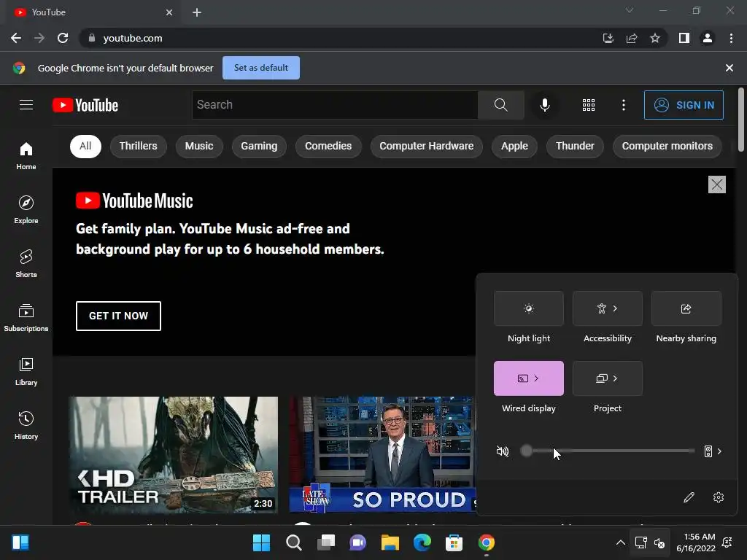Click GET IT NOW on YouTube Music banner
This screenshot has height=560, width=747.
click(x=118, y=316)
